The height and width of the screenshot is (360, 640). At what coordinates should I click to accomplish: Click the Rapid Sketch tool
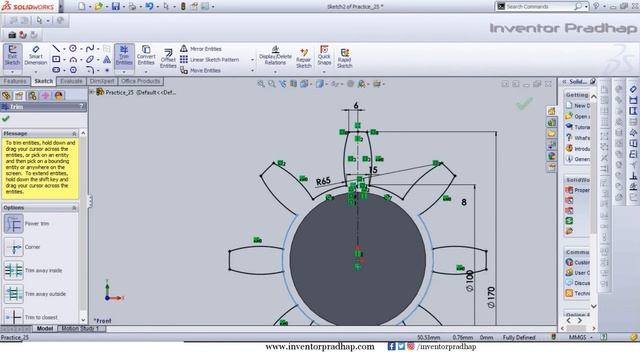(x=344, y=58)
